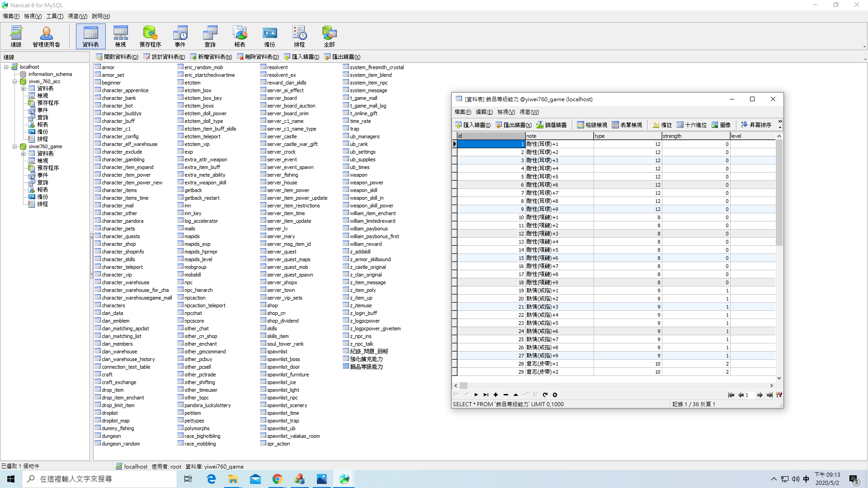
Task: Click 匯入精靈 in the table window toolbar
Action: tap(473, 125)
